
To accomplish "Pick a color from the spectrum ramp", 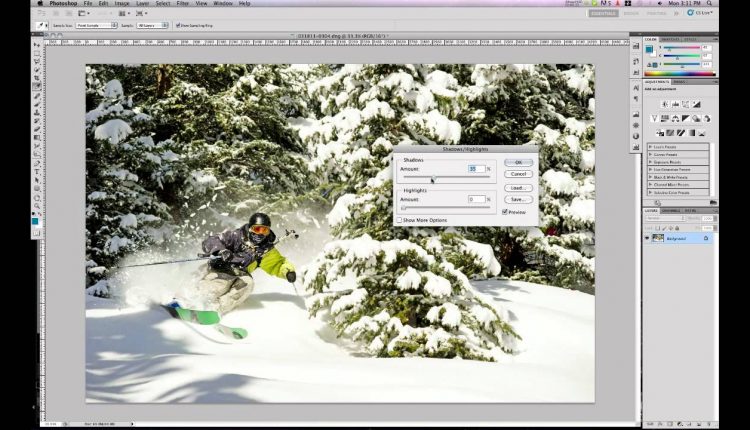I will pos(680,74).
